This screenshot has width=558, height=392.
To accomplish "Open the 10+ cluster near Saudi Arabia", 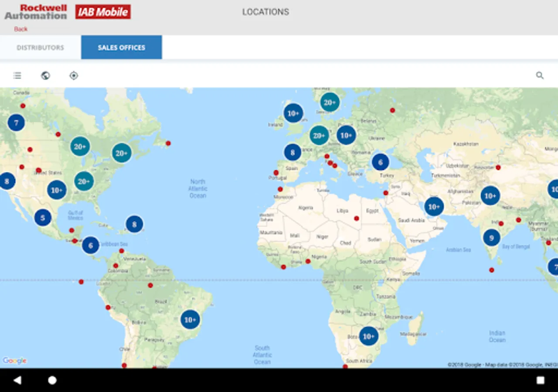I will coord(434,206).
